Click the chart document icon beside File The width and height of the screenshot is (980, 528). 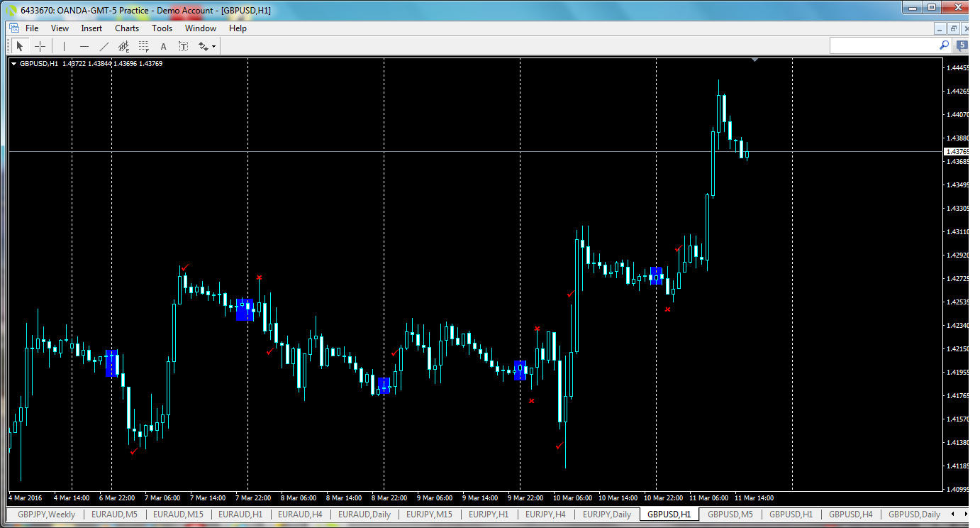click(x=13, y=28)
